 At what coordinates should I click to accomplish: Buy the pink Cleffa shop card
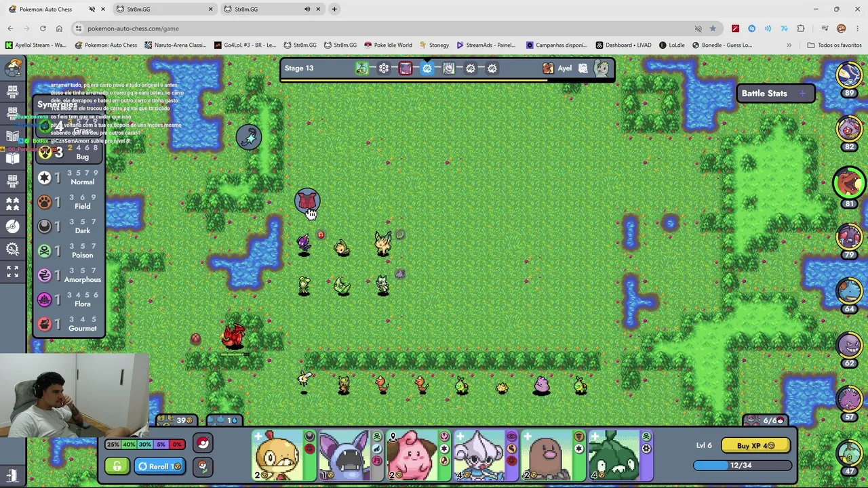(x=418, y=455)
